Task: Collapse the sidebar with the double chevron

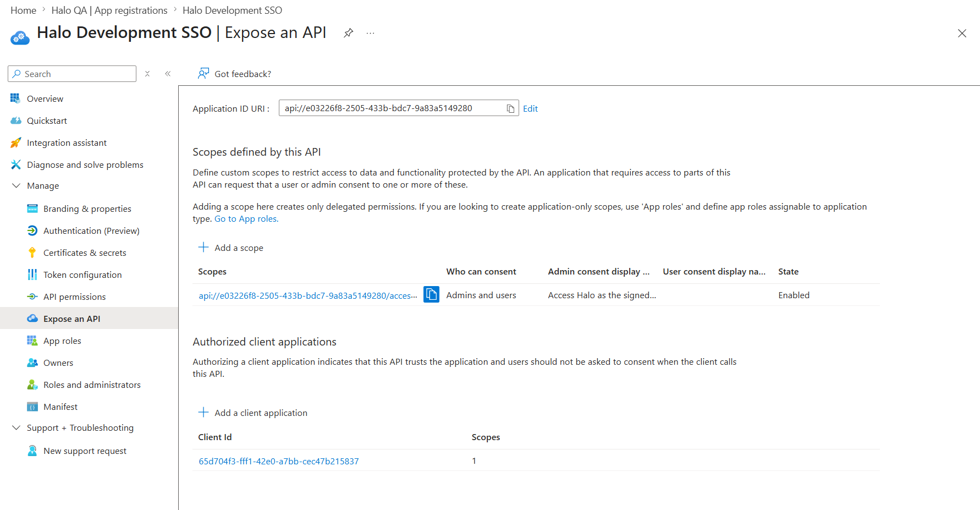Action: point(168,74)
